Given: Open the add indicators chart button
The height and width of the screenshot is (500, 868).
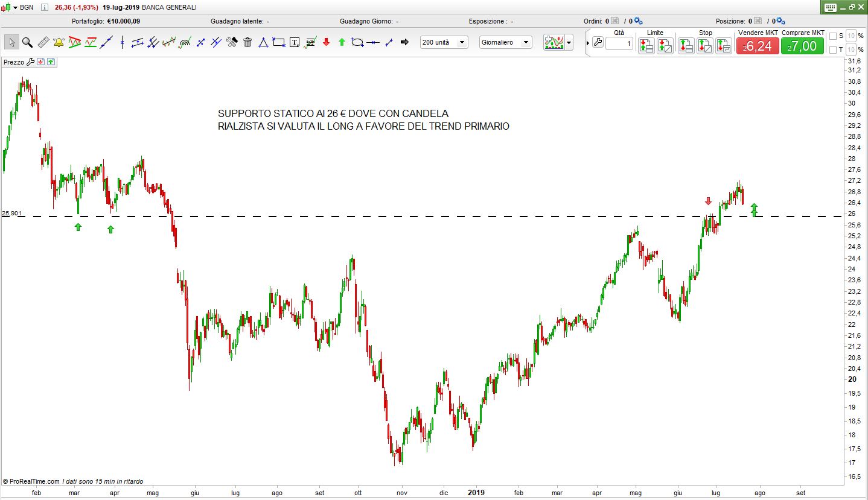Looking at the screenshot, I should pos(554,42).
